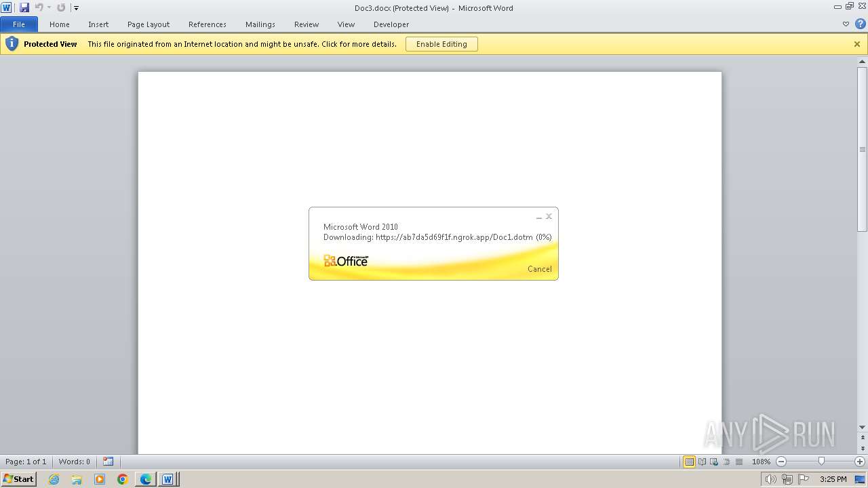Launch Microsoft Edge from taskbar

pos(146,479)
